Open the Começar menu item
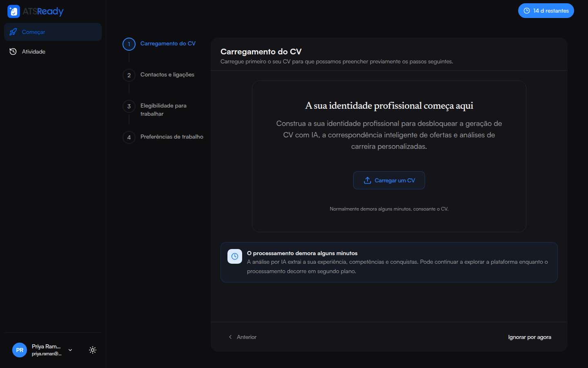This screenshot has height=368, width=588. [x=53, y=32]
